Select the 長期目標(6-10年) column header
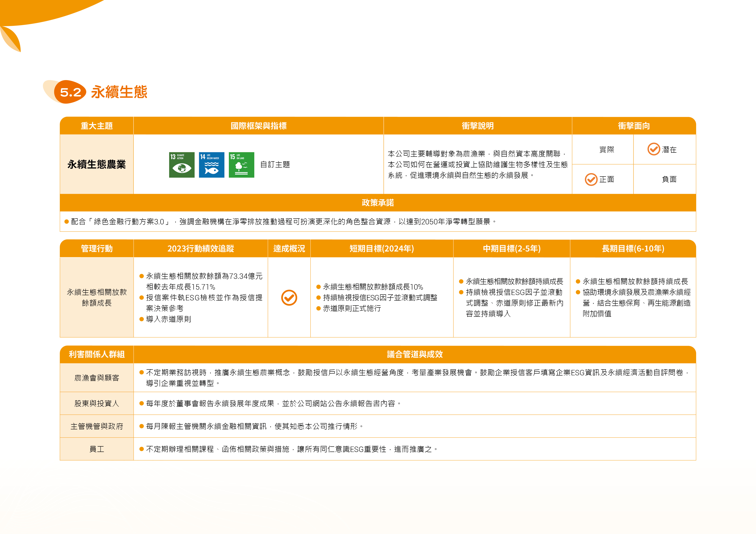The height and width of the screenshot is (534, 756). point(633,248)
